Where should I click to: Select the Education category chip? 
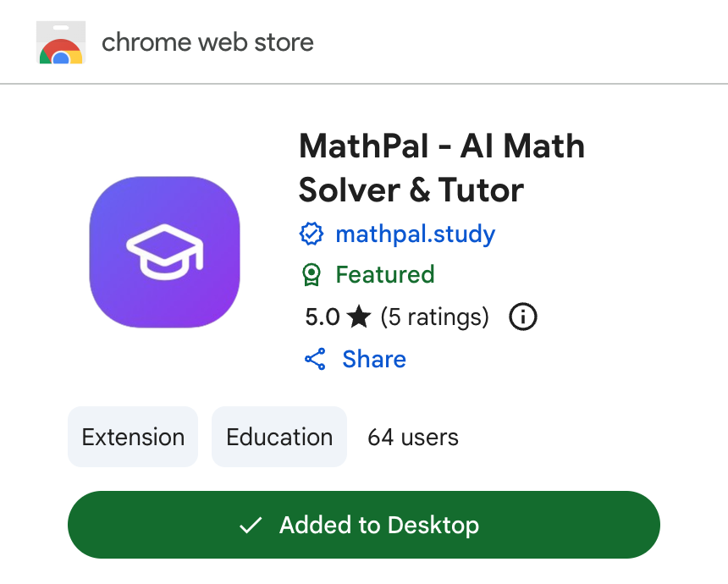pyautogui.click(x=279, y=437)
